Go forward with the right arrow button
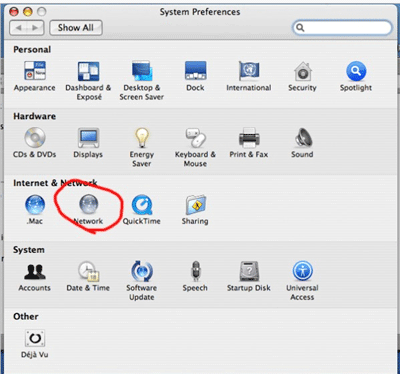Screen dimensions: 400x374 (35, 28)
